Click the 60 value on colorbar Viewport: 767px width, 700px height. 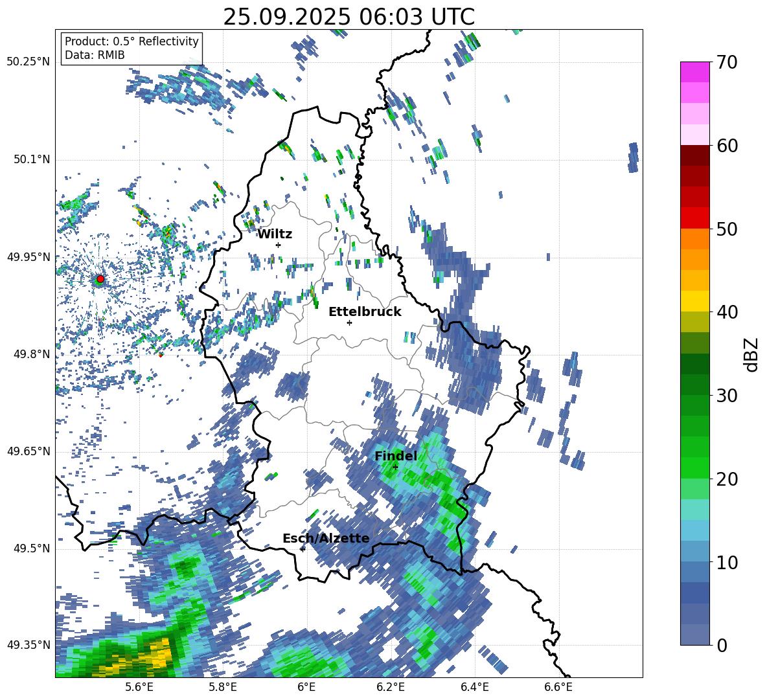727,145
